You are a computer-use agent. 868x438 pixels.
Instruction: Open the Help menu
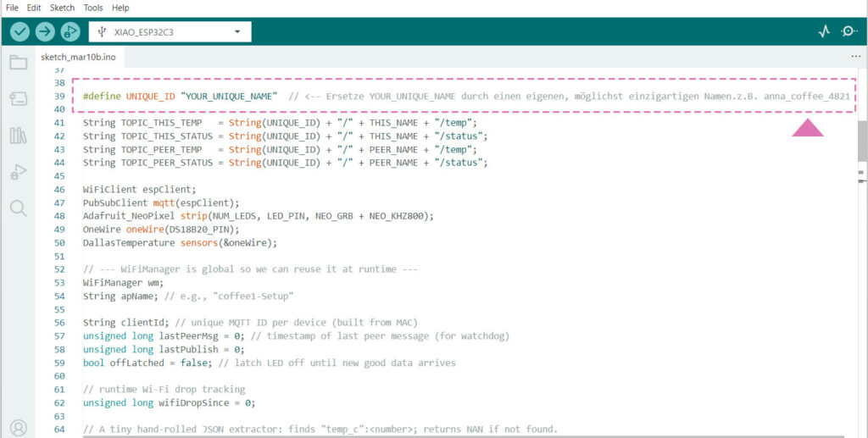click(x=121, y=8)
